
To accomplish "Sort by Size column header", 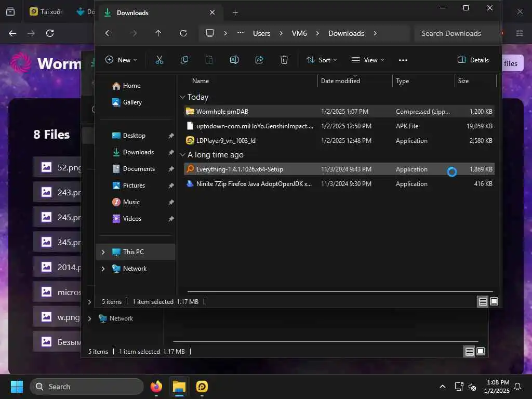I will (463, 81).
